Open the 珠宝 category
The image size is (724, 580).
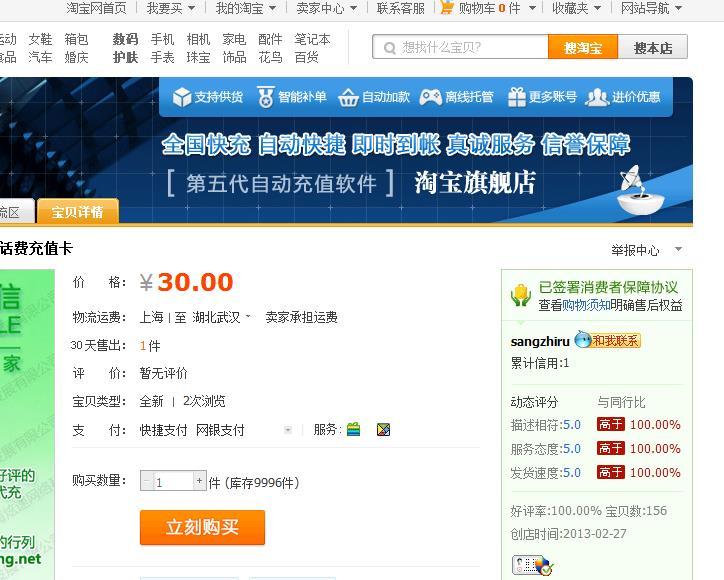tap(198, 57)
